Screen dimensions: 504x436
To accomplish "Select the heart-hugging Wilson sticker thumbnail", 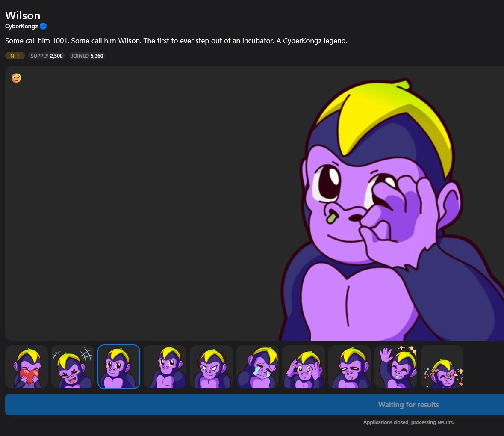I will (27, 367).
